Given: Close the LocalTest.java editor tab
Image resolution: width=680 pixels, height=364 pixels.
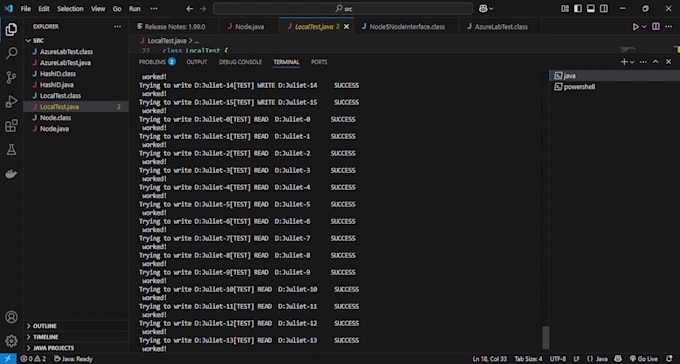Looking at the screenshot, I should tap(347, 27).
